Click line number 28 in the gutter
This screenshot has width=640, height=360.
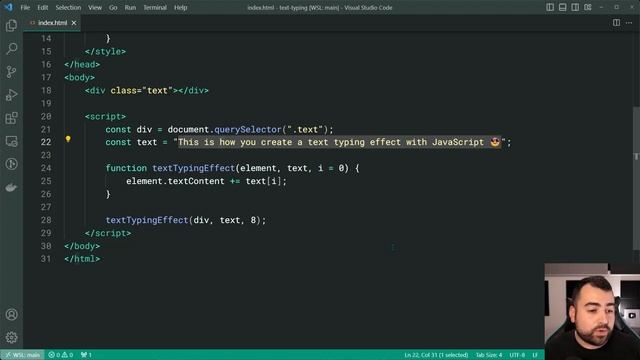(x=46, y=220)
